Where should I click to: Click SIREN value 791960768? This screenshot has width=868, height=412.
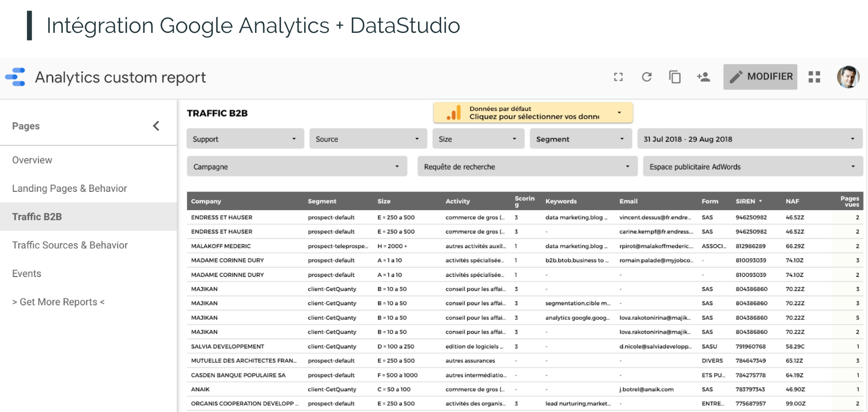tap(750, 346)
